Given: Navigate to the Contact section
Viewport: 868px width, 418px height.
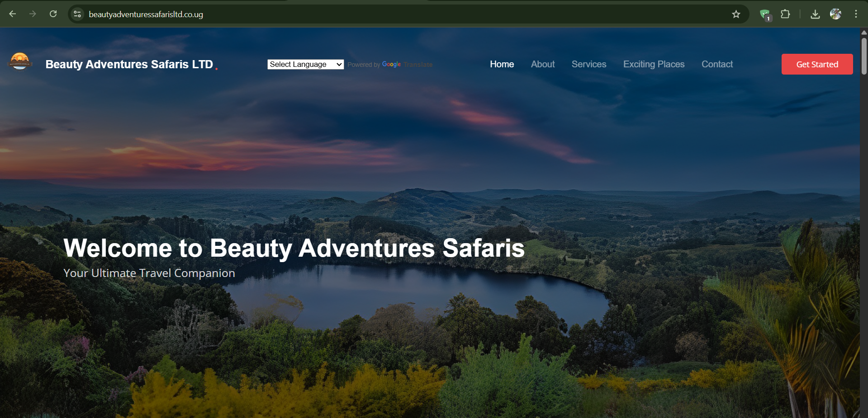Looking at the screenshot, I should tap(717, 64).
